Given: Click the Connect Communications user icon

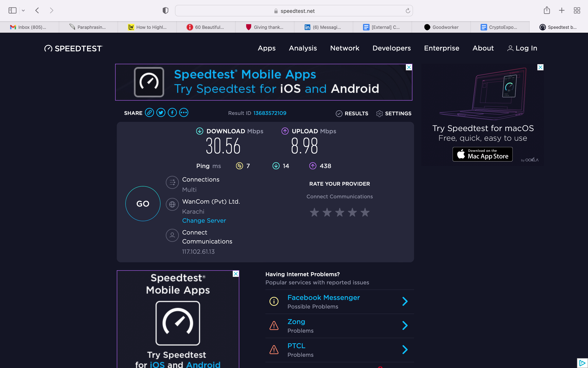Looking at the screenshot, I should pos(172,235).
